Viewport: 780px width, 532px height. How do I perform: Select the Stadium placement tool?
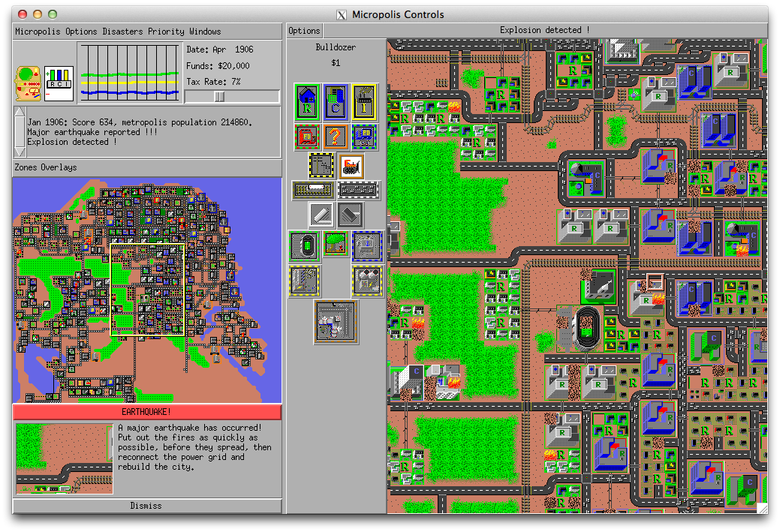point(305,245)
